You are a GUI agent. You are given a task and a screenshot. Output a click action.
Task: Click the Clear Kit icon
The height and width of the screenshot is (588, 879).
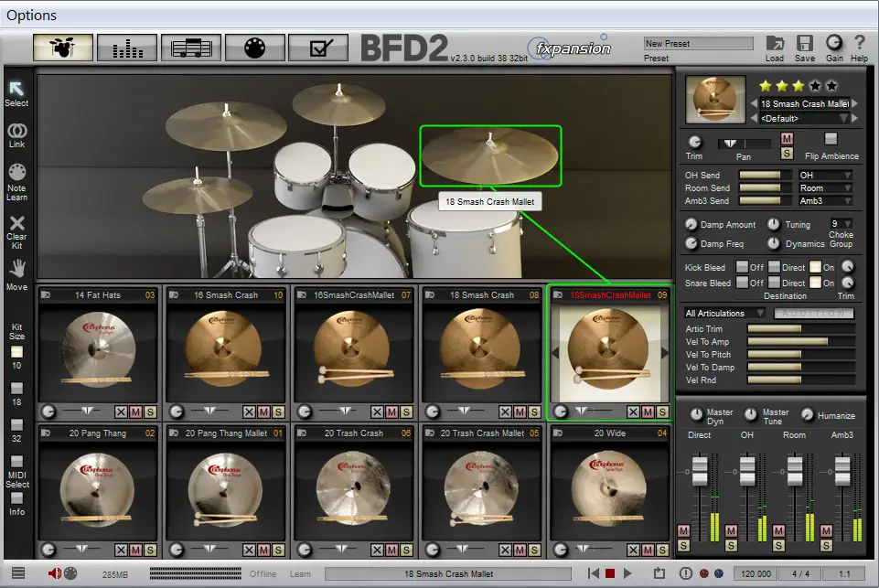16,223
